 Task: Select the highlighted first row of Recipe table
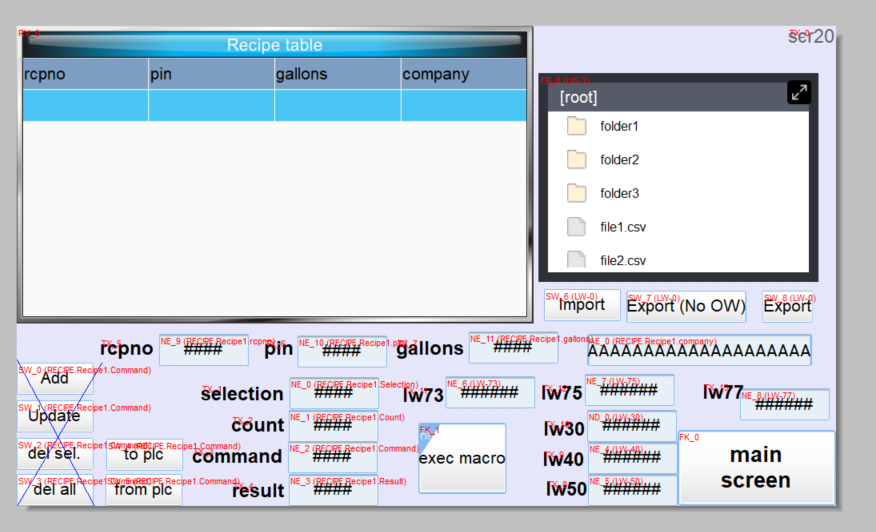(x=275, y=105)
